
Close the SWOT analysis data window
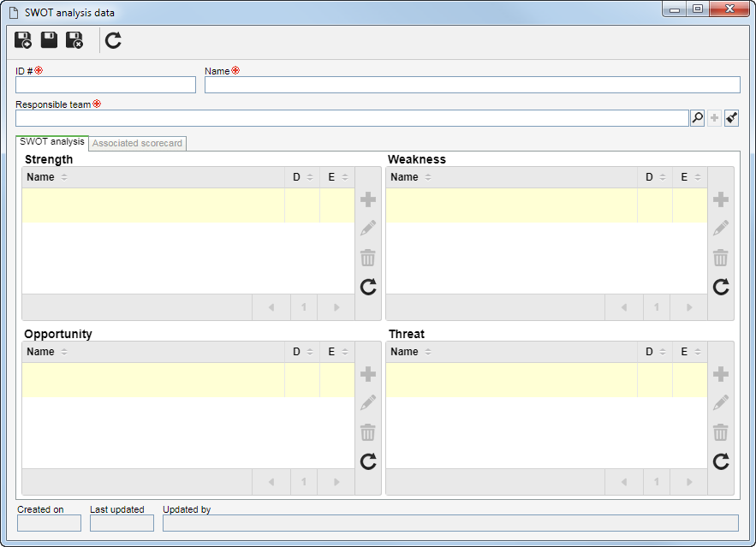[729, 9]
